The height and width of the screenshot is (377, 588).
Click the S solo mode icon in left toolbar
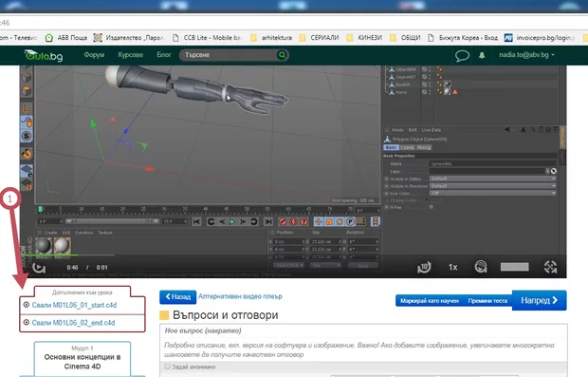coord(27,136)
